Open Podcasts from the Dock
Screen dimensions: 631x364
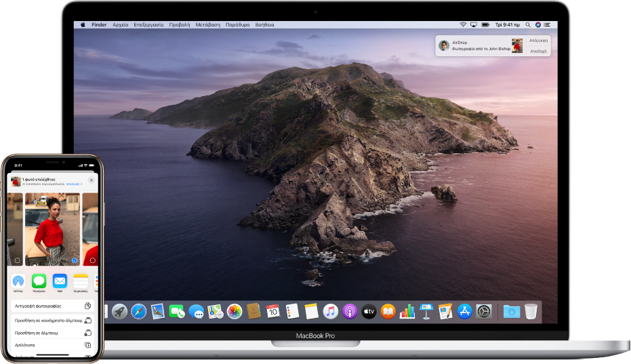pos(350,311)
